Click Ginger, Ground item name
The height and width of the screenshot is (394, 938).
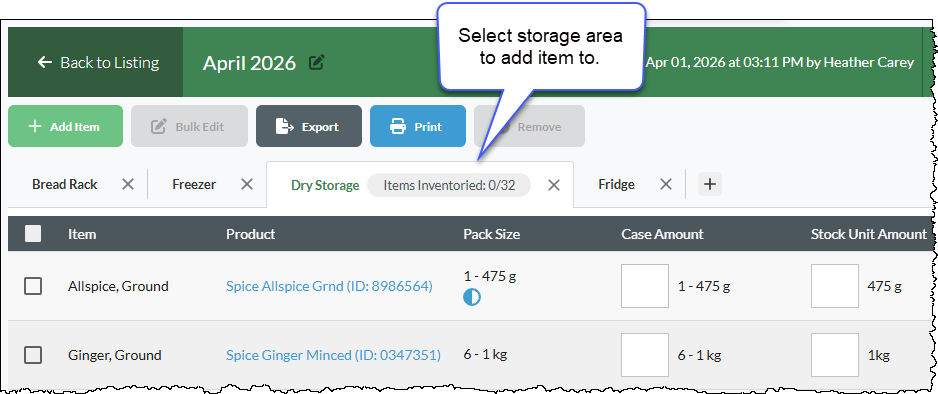114,355
